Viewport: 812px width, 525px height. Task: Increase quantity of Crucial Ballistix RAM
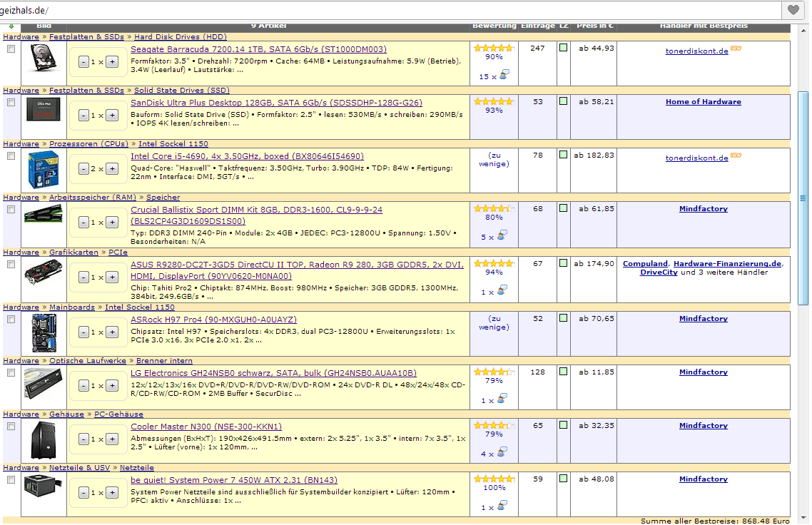click(112, 223)
